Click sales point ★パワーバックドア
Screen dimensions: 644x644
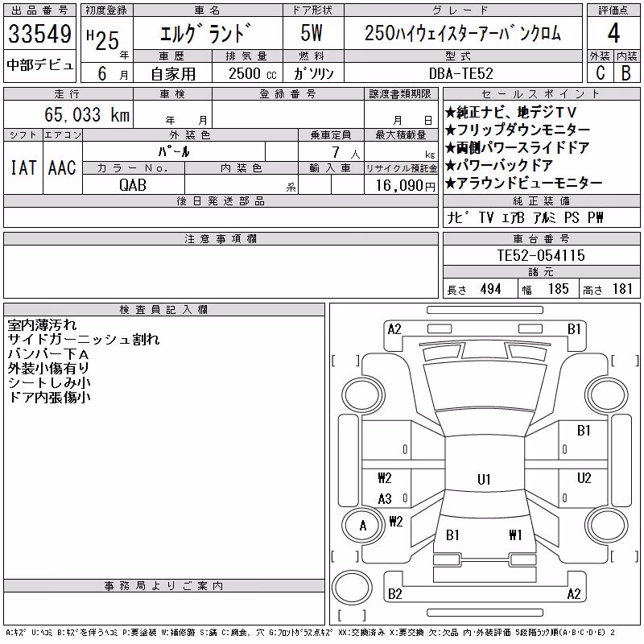(x=499, y=165)
